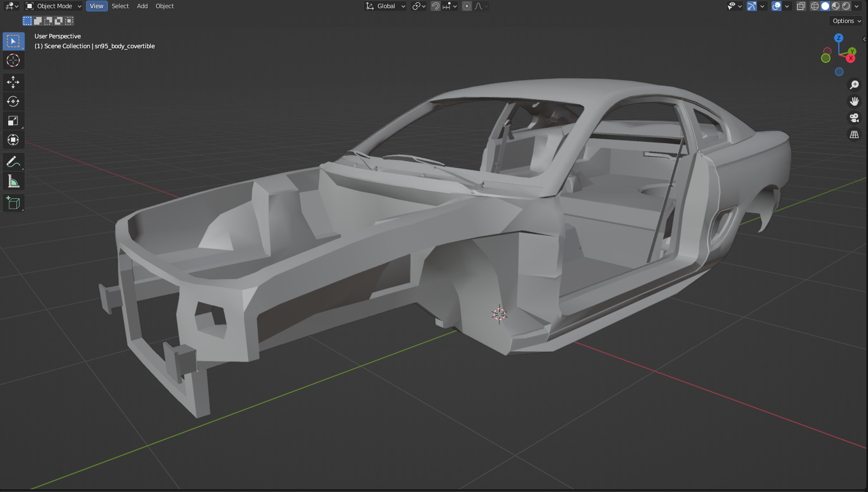Disable the Show Overlays toggle
This screenshot has width=868, height=492.
pyautogui.click(x=776, y=6)
